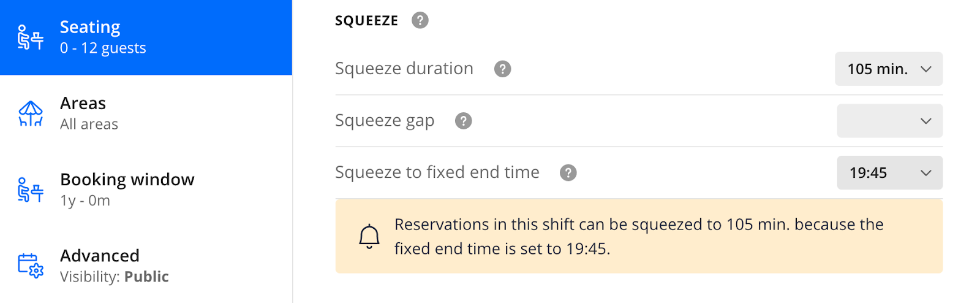This screenshot has width=980, height=303.
Task: Click the Squeeze duration label text
Action: (x=404, y=69)
